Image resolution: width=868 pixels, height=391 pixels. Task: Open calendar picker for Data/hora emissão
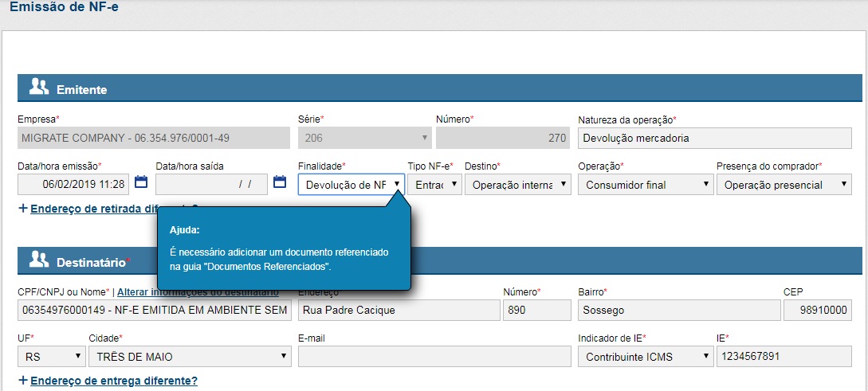tap(141, 182)
